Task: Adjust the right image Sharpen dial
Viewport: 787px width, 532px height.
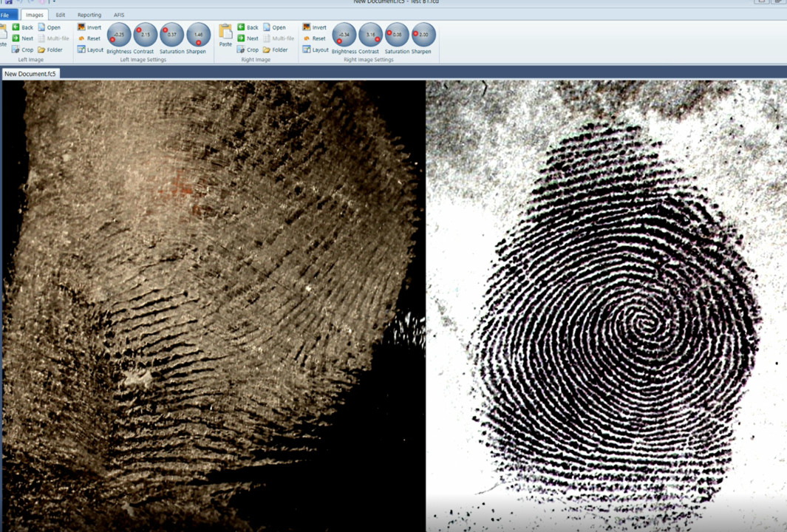Action: [x=423, y=35]
